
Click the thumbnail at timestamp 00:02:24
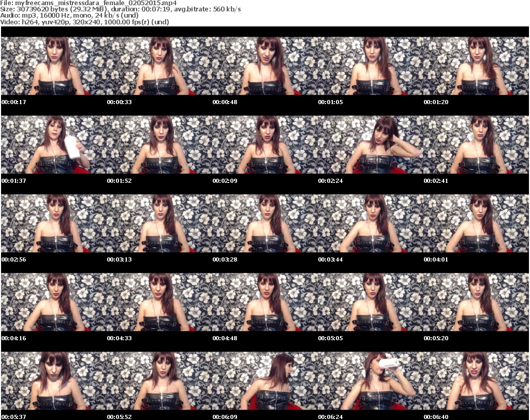tap(371, 144)
